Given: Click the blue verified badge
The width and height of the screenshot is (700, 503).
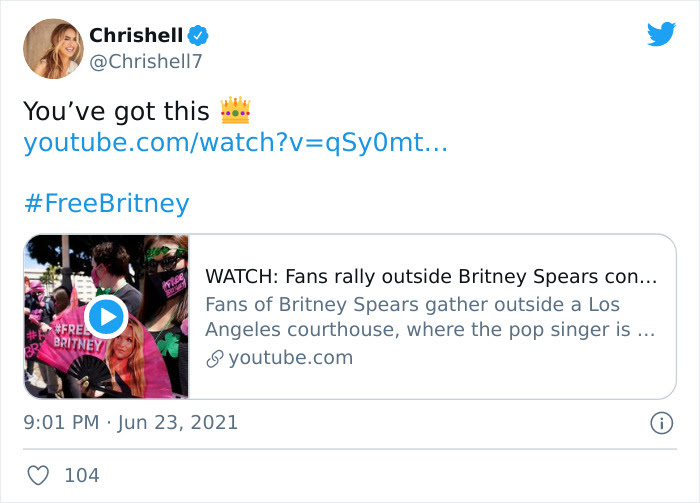Looking at the screenshot, I should pos(198,35).
